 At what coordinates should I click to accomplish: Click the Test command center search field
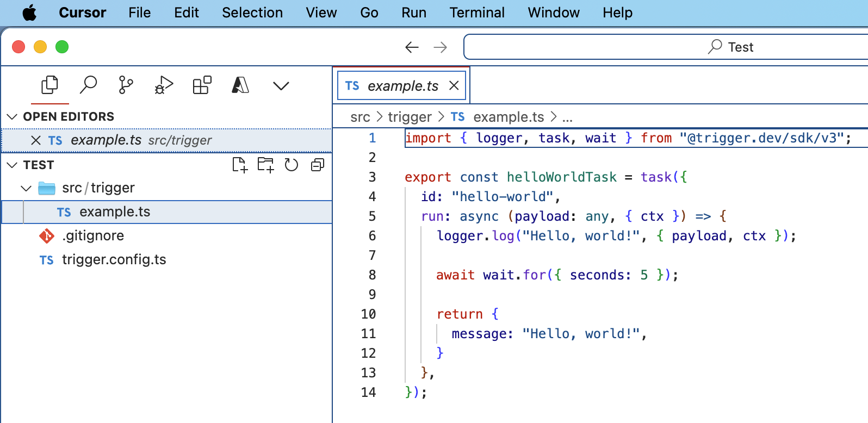click(666, 47)
